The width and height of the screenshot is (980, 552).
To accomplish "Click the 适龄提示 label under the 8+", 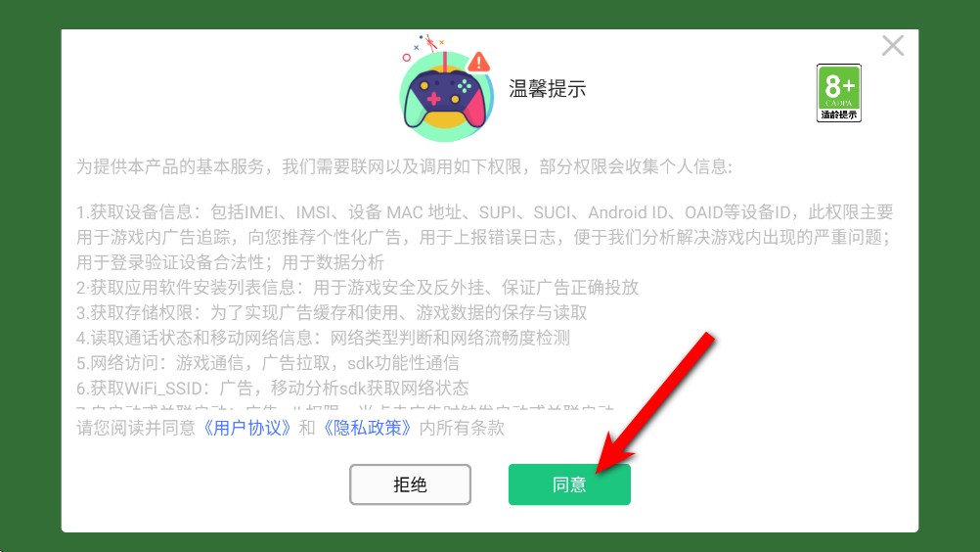I will (839, 115).
